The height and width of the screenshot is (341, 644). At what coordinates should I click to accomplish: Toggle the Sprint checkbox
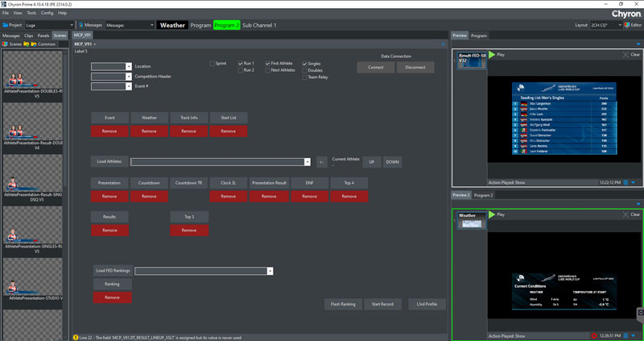click(212, 64)
